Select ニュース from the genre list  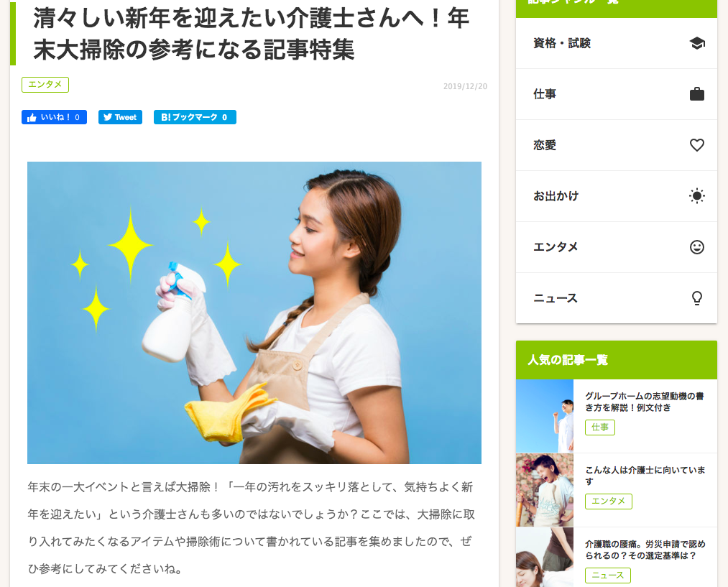(617, 298)
